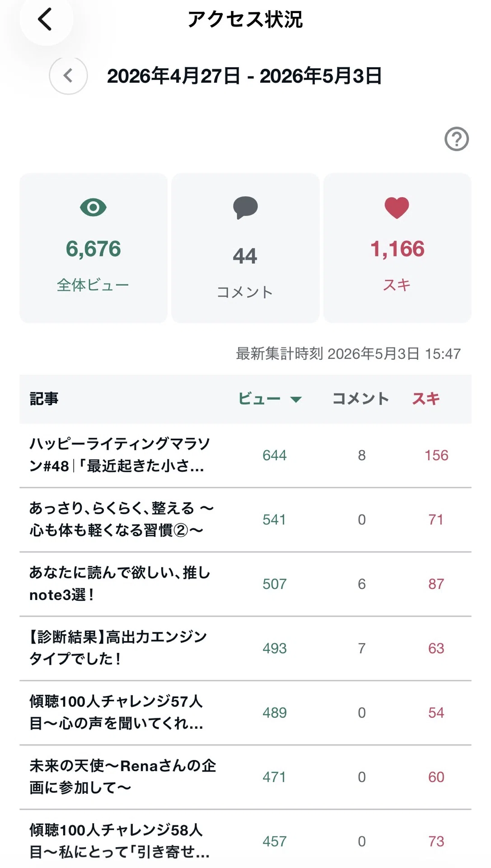Open article 未来の天使〜Renaさんの企画に参加して
The height and width of the screenshot is (868, 491).
click(245, 777)
